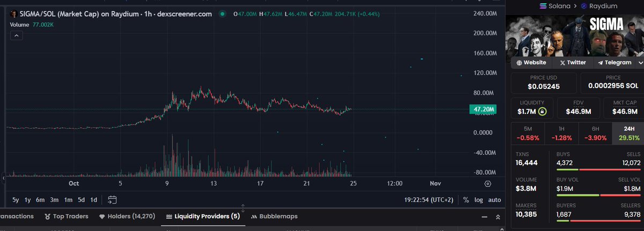This screenshot has width=644, height=231.
Task: Click SELLERS value 9,378
Action: click(632, 214)
